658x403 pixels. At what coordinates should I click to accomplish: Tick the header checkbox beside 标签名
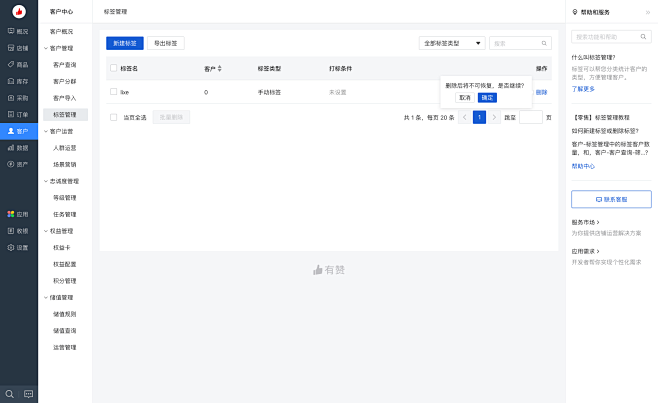[114, 68]
